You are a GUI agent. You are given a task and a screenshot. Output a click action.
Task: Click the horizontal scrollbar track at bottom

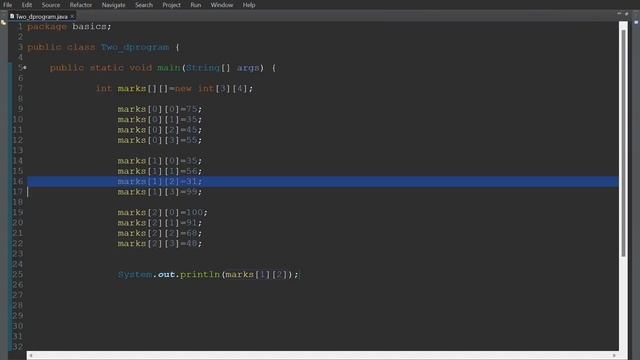point(322,356)
